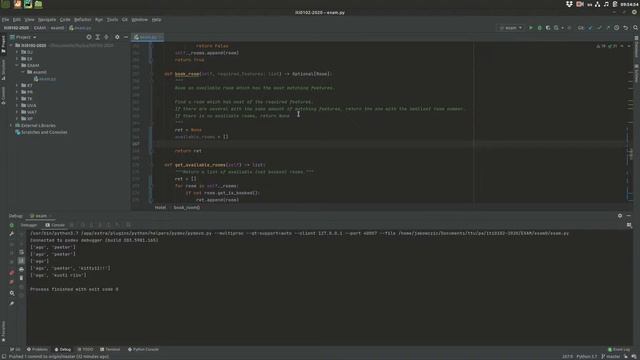640x360 pixels.
Task: Click book_room() breadcrumb below editor
Action: coord(187,207)
